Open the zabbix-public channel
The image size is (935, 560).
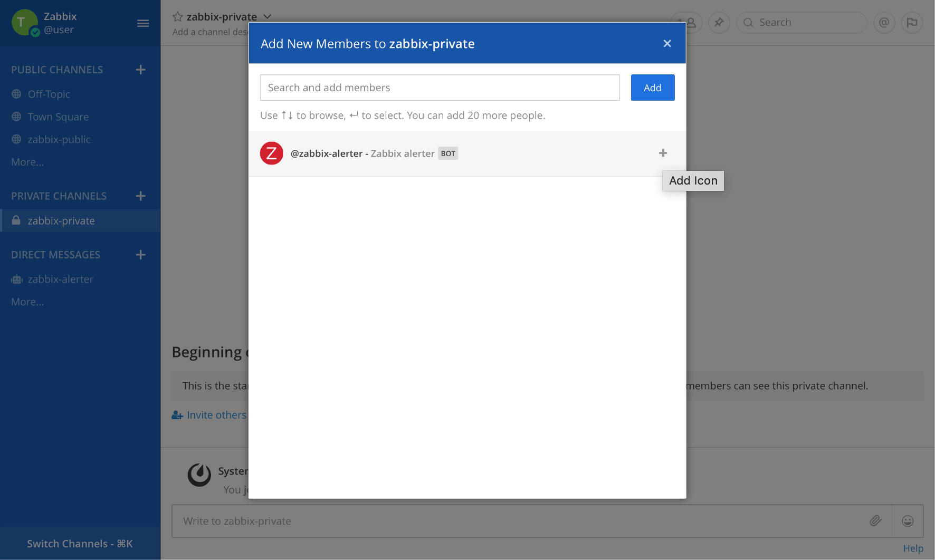pos(59,139)
